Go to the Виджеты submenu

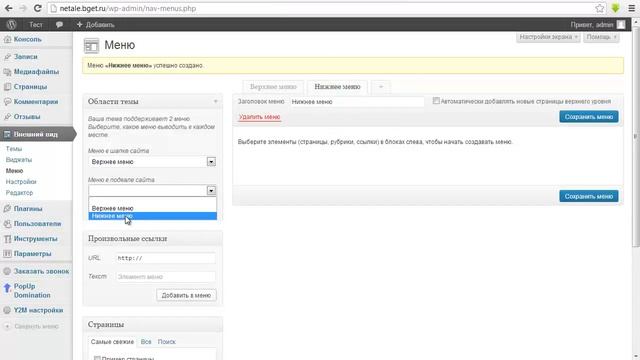pyautogui.click(x=19, y=160)
